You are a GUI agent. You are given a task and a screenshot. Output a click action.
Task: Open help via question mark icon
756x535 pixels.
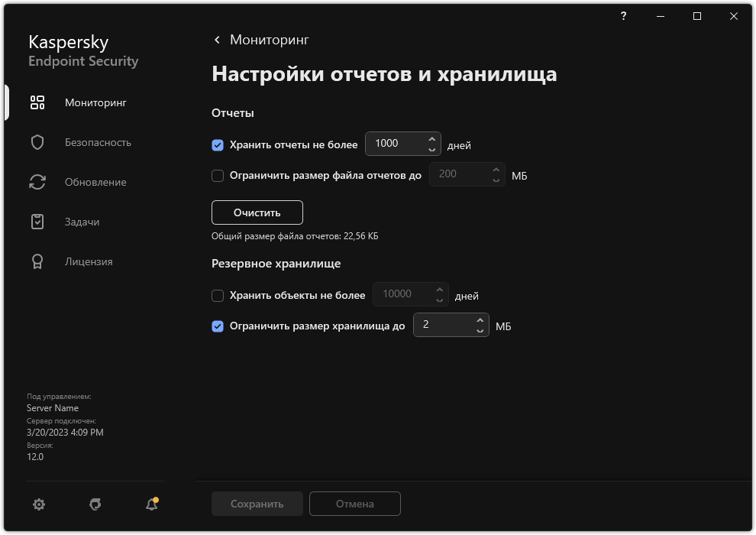[623, 15]
